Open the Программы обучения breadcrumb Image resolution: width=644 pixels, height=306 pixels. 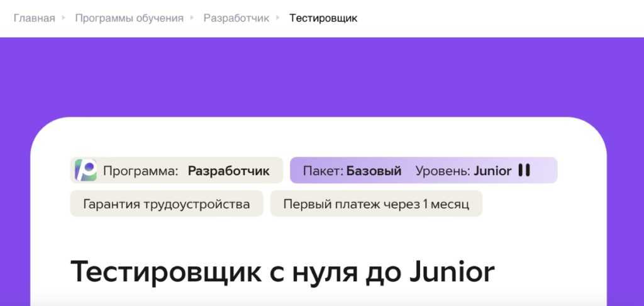coord(129,18)
